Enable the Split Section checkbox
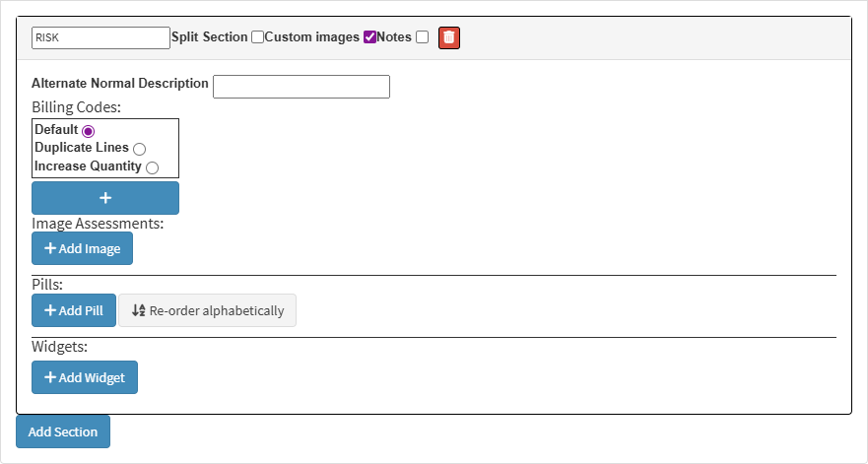 [257, 37]
